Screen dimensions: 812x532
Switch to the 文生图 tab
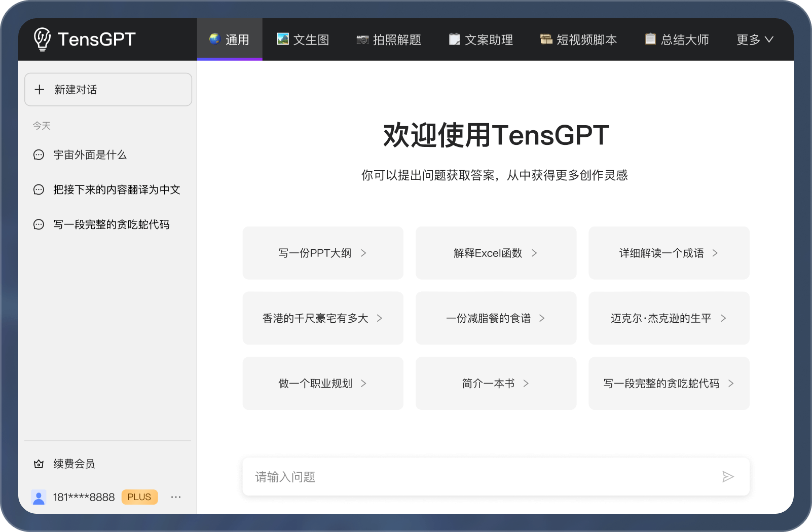coord(303,40)
